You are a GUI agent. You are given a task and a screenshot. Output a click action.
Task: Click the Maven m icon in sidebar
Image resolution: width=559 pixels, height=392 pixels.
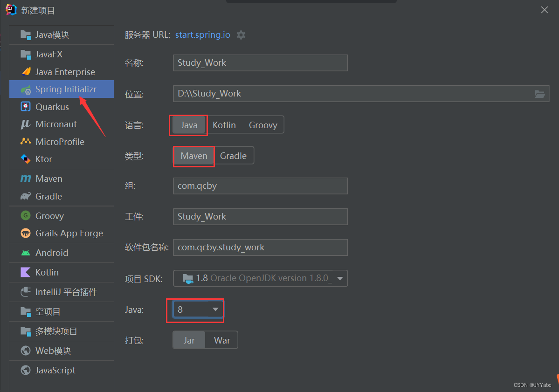click(26, 179)
